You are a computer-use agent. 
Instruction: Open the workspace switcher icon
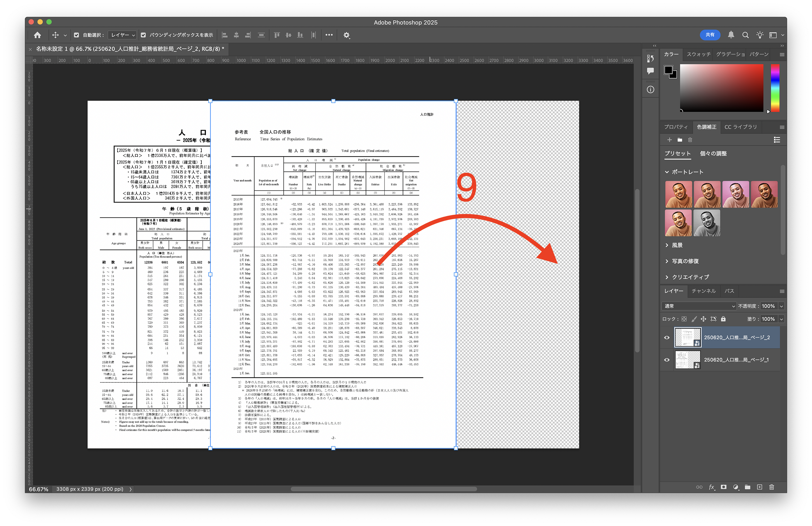click(x=773, y=35)
